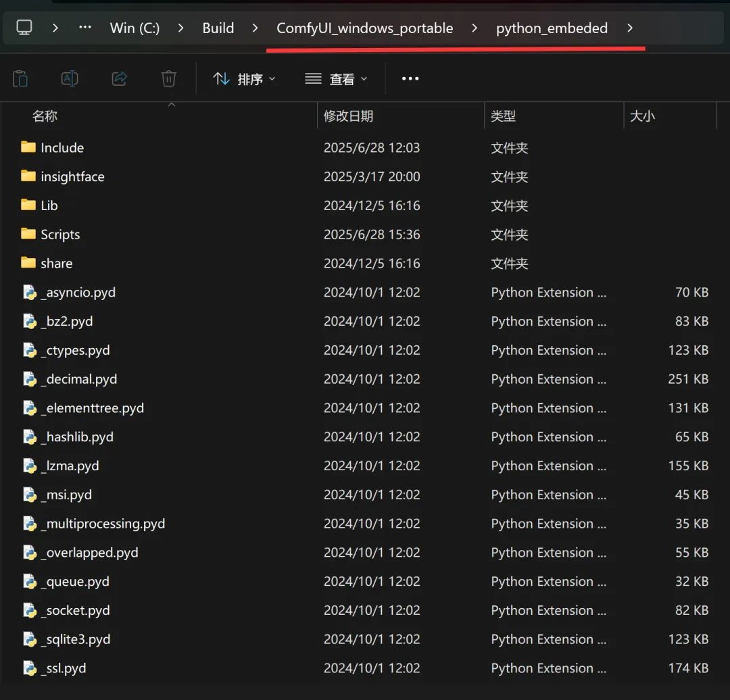
Task: Click the paste clipboard icon in toolbar
Action: tap(20, 78)
